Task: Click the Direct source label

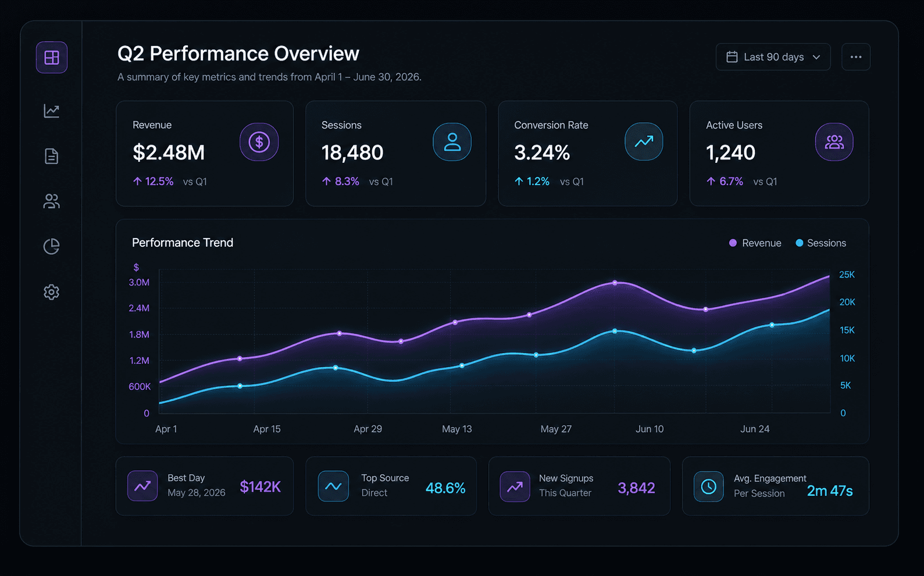Action: pos(374,493)
